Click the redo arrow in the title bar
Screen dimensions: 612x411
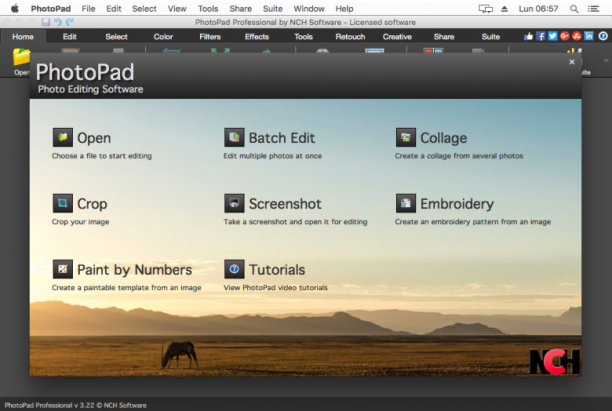70,22
